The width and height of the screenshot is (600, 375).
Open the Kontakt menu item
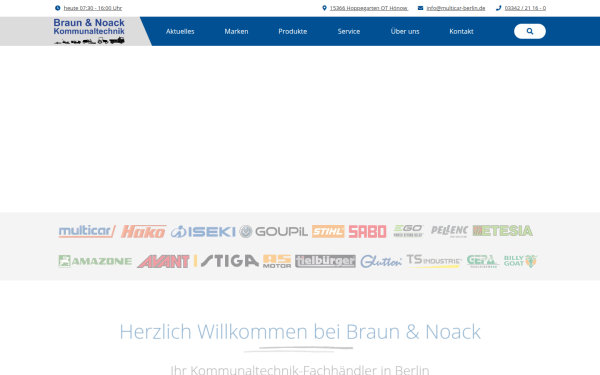[x=461, y=31]
